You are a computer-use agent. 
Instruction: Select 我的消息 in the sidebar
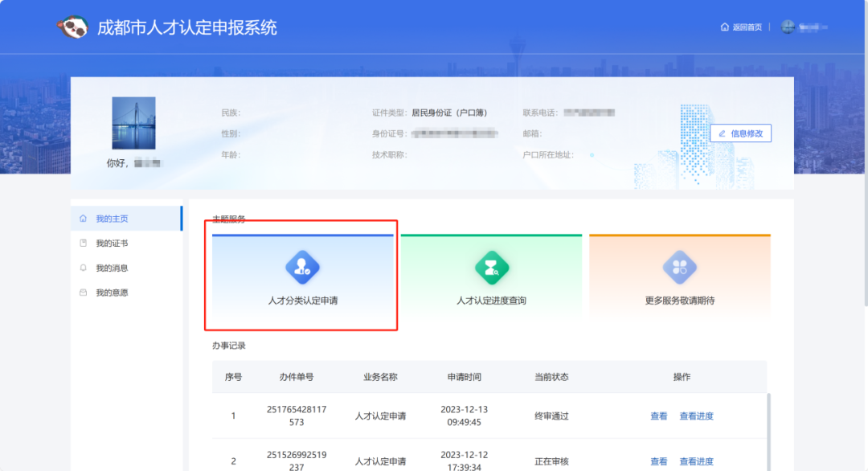tap(112, 268)
